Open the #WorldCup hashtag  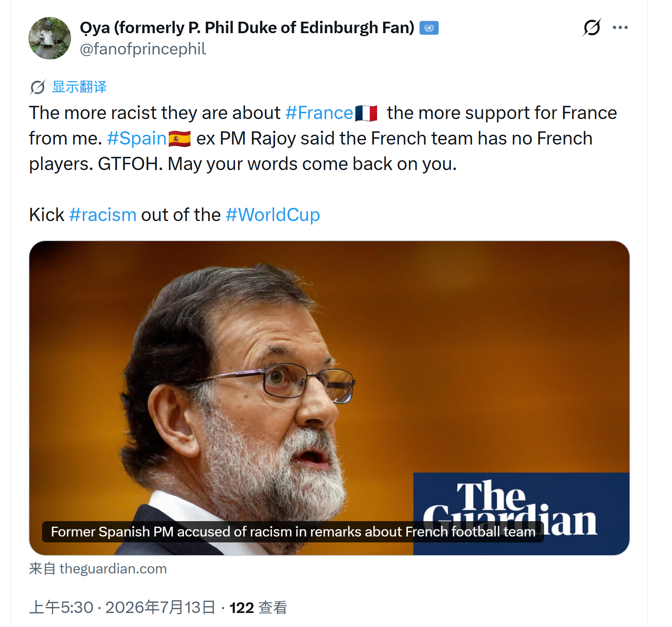[272, 215]
